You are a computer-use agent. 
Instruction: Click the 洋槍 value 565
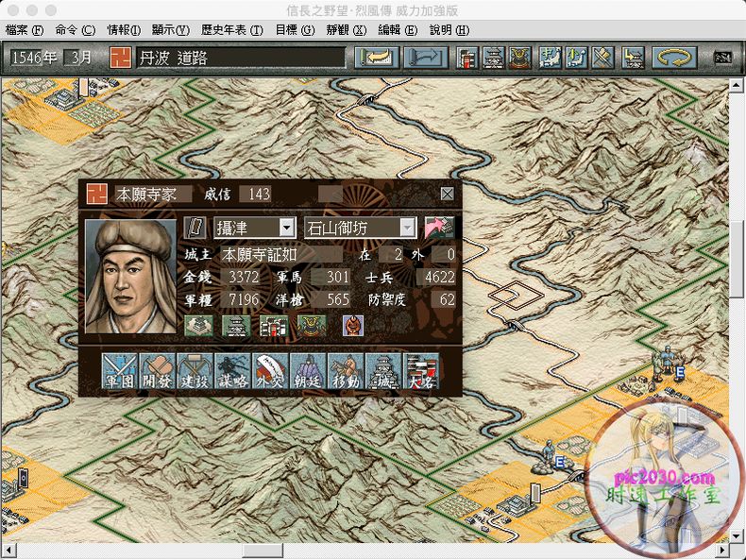(x=331, y=299)
